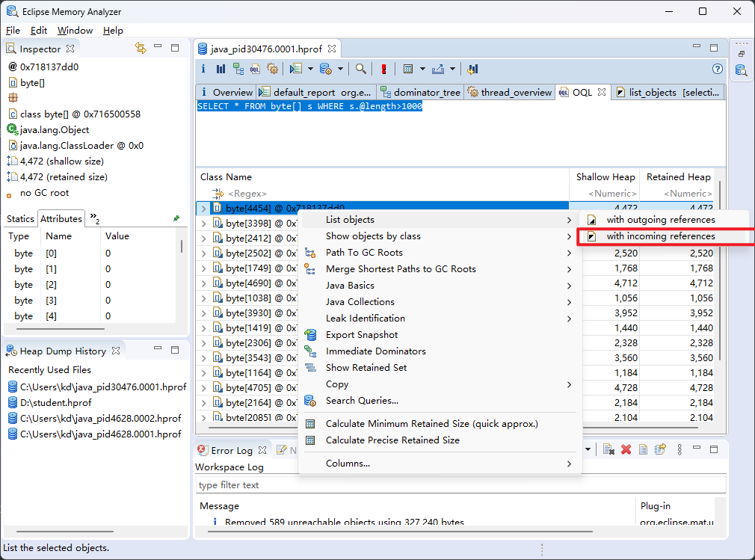Open dropdown arrow beside report icon
The height and width of the screenshot is (560, 755).
click(x=310, y=69)
